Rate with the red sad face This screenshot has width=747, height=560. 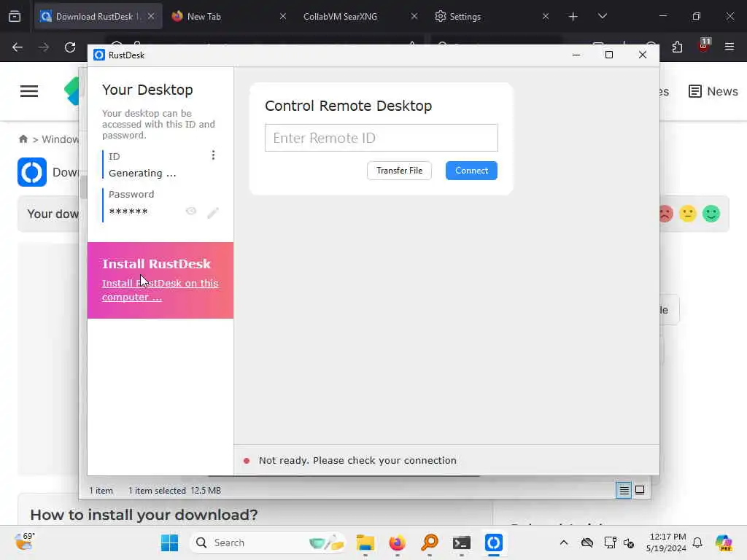[x=665, y=214]
